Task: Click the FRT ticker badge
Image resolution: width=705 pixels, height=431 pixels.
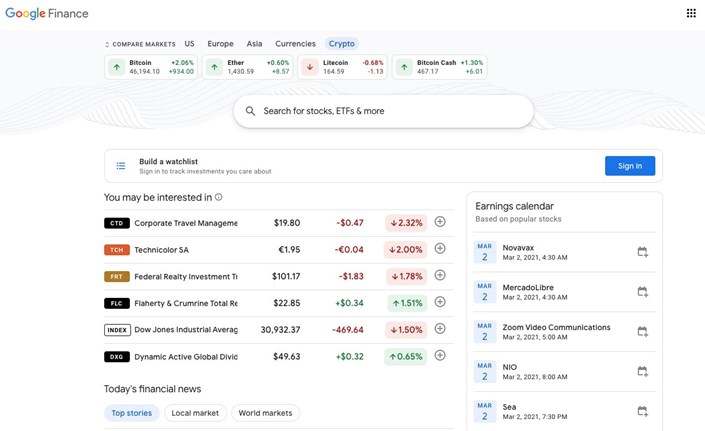Action: pos(117,276)
